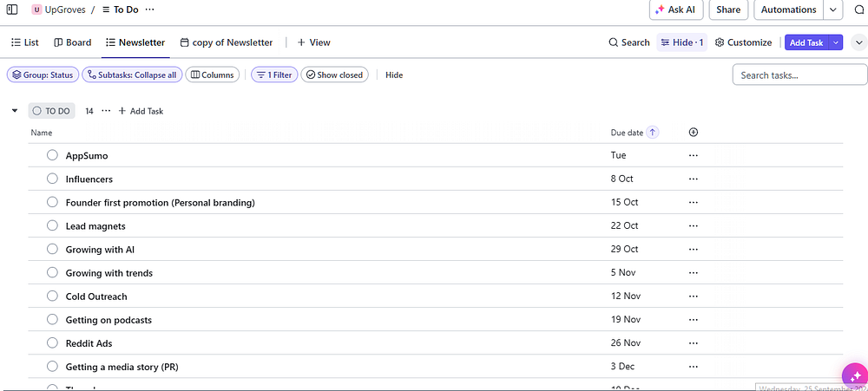Mark AppSumo task as complete
Image resolution: width=868 pixels, height=391 pixels.
[x=52, y=156]
